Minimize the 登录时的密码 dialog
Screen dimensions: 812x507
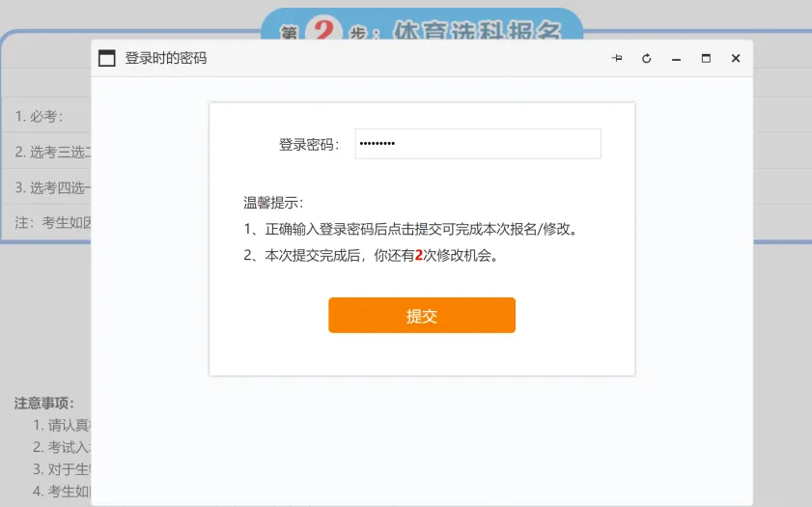pos(676,59)
